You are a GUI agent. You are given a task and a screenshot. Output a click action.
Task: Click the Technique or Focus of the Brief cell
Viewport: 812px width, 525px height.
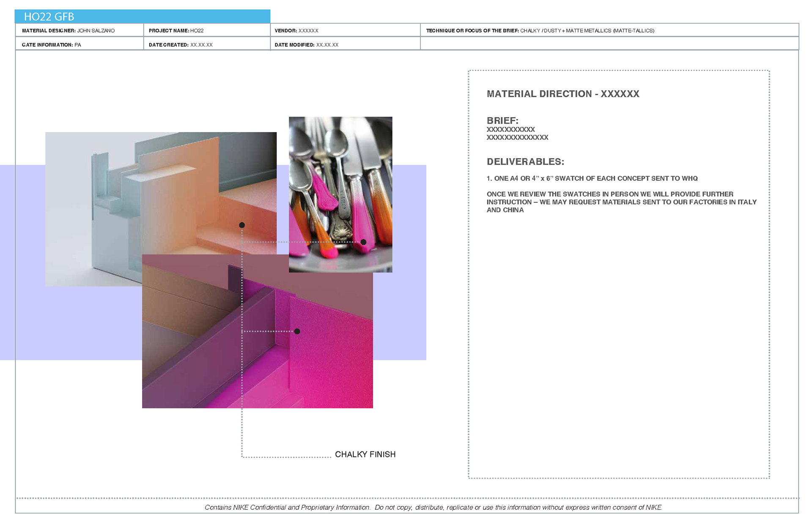coord(540,30)
